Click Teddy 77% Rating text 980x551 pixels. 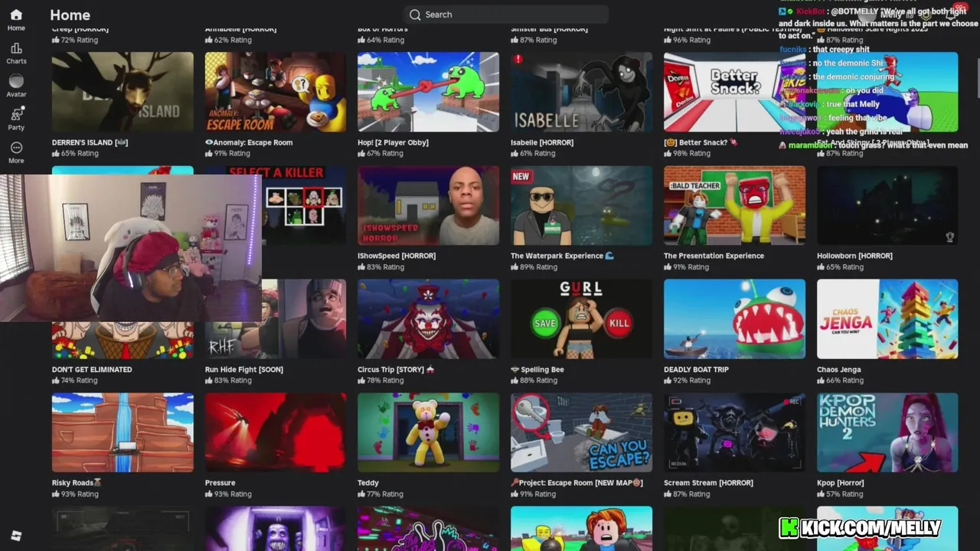pyautogui.click(x=381, y=494)
